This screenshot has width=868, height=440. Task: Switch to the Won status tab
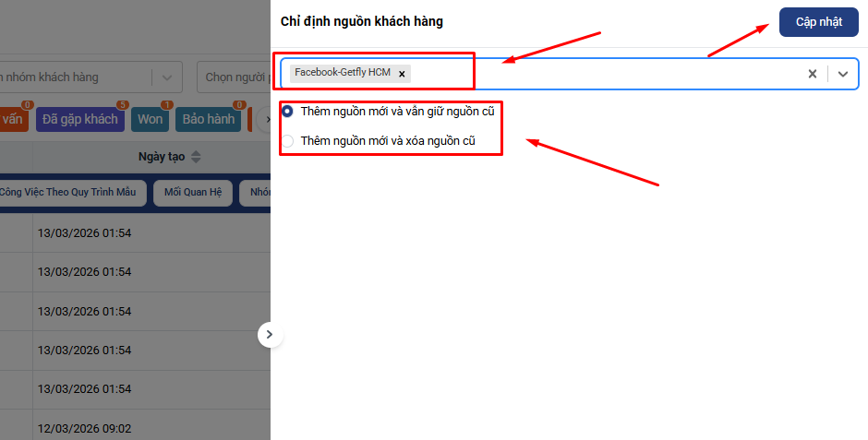tap(151, 119)
